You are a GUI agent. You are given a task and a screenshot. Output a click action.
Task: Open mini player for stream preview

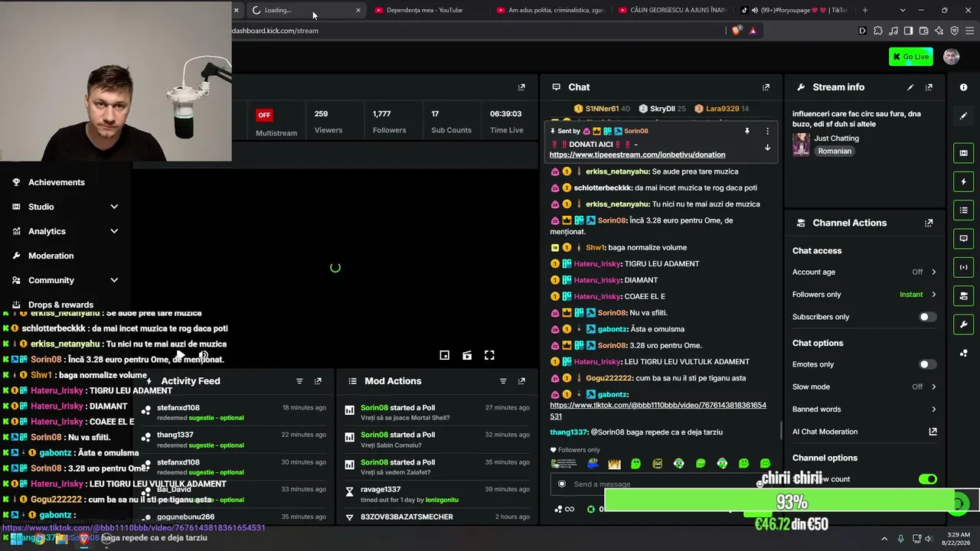coord(444,355)
